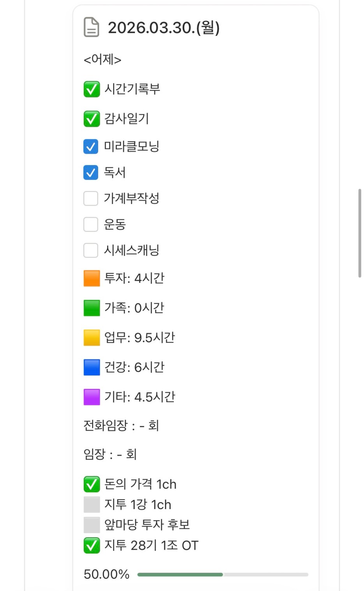Click green check emoji beside 감사일기
This screenshot has height=591, width=364.
click(92, 119)
